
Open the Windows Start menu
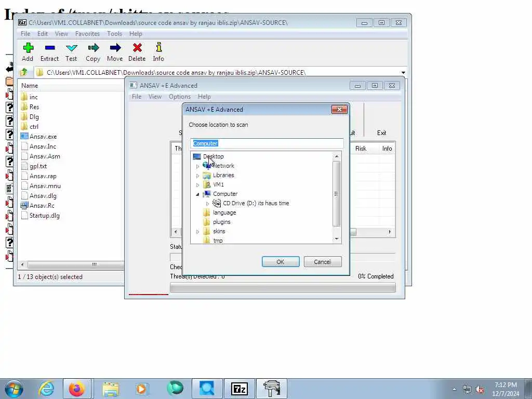tap(14, 389)
